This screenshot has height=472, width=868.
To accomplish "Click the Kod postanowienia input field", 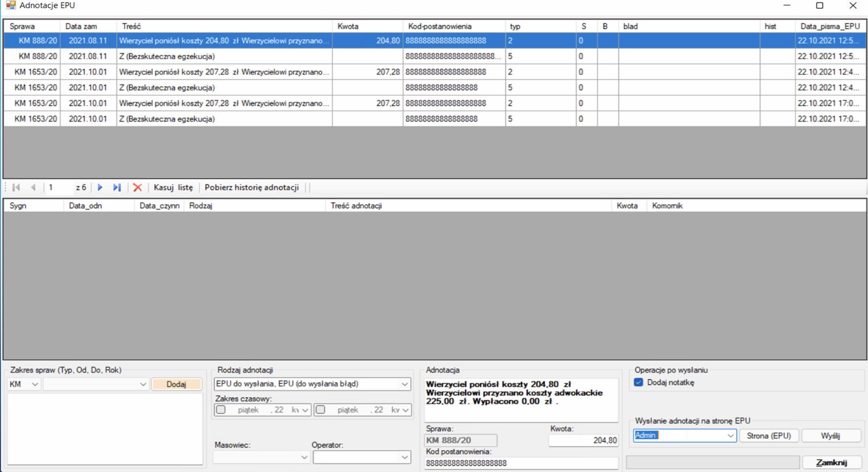I will point(520,463).
